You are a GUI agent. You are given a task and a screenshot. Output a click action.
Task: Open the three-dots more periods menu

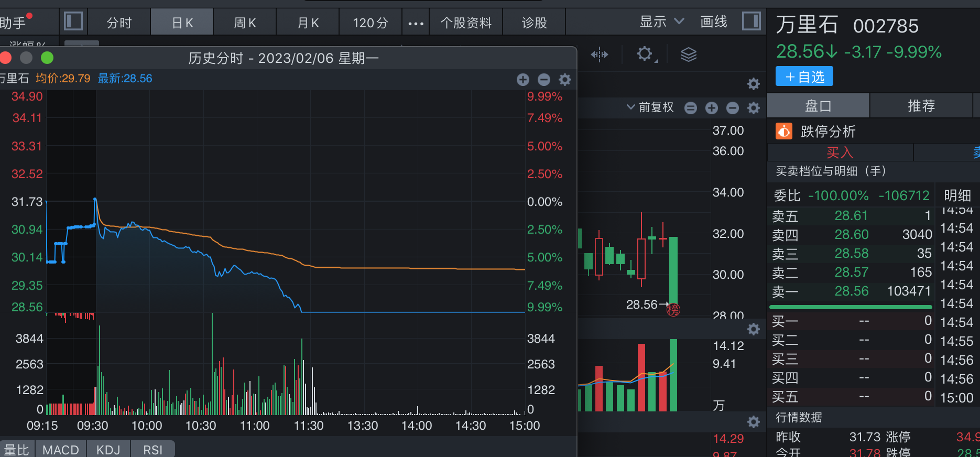click(x=416, y=23)
